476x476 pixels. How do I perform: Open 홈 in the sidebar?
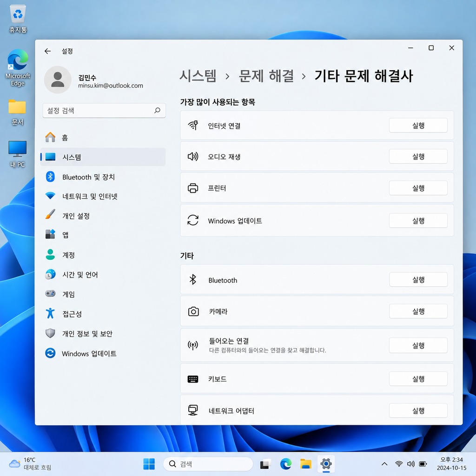[x=103, y=138]
